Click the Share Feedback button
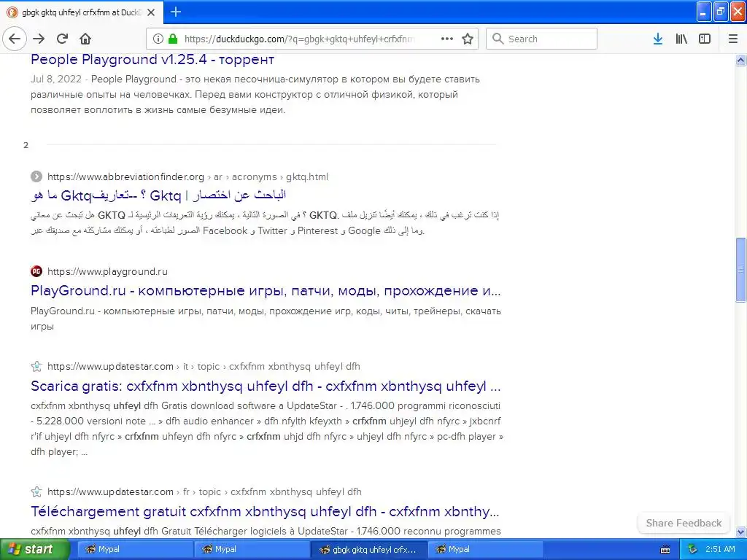The image size is (747, 560). pos(684,523)
